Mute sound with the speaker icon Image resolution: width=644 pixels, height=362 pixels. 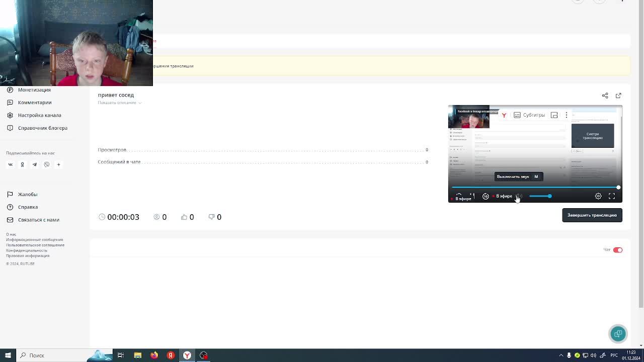519,196
